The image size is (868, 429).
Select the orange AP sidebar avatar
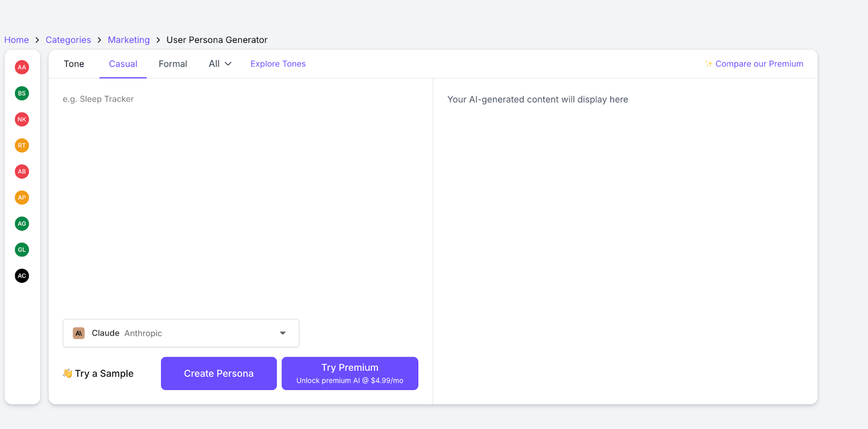22,198
